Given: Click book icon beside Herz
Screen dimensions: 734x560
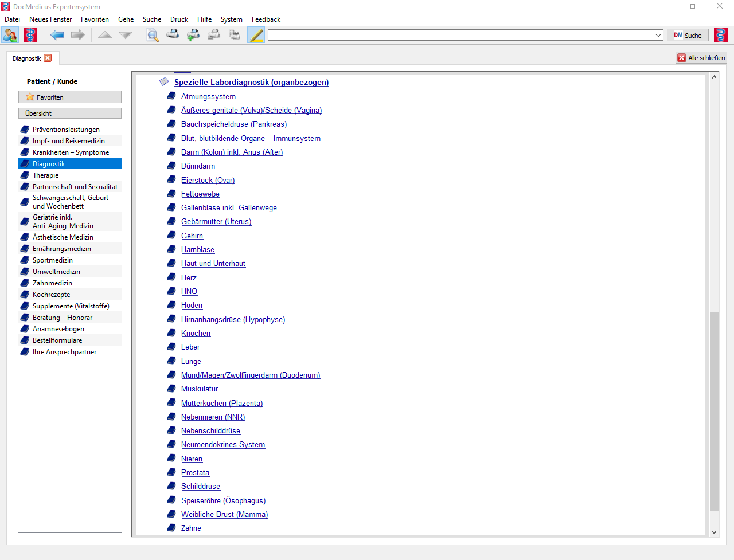Looking at the screenshot, I should point(171,277).
